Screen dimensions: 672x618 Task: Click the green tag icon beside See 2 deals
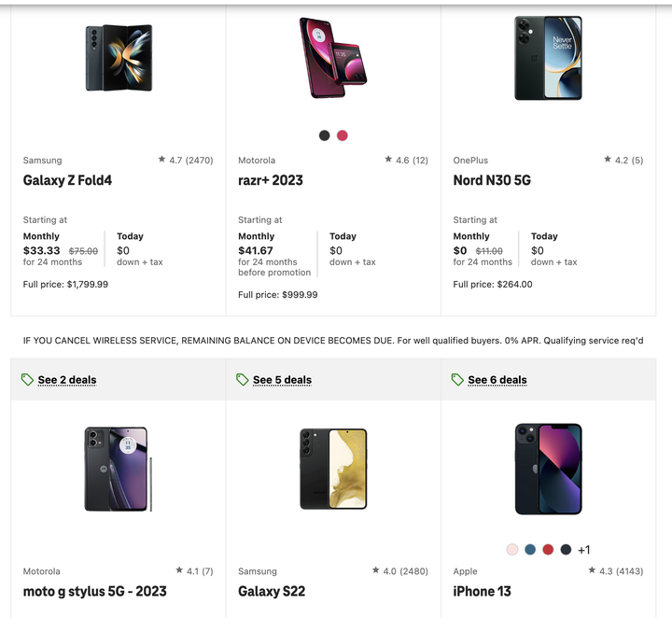[27, 380]
